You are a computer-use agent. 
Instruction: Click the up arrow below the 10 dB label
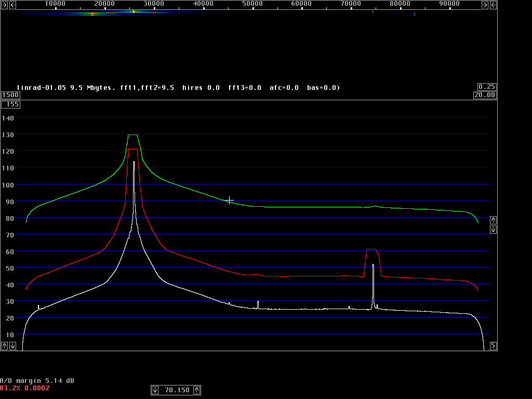(x=4, y=345)
